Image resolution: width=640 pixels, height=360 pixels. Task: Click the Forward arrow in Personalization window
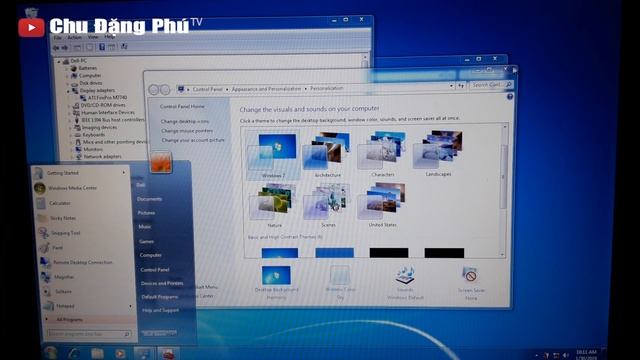(x=164, y=89)
